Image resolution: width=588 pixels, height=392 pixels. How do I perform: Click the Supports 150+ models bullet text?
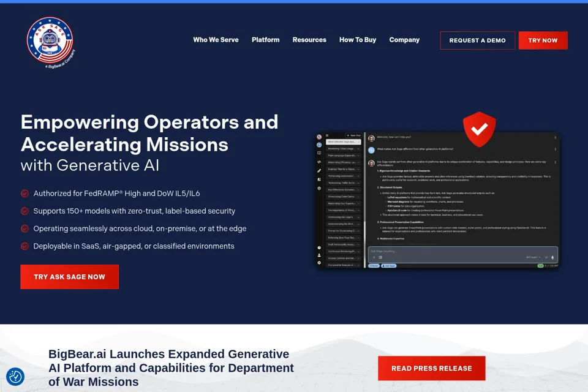pyautogui.click(x=134, y=211)
